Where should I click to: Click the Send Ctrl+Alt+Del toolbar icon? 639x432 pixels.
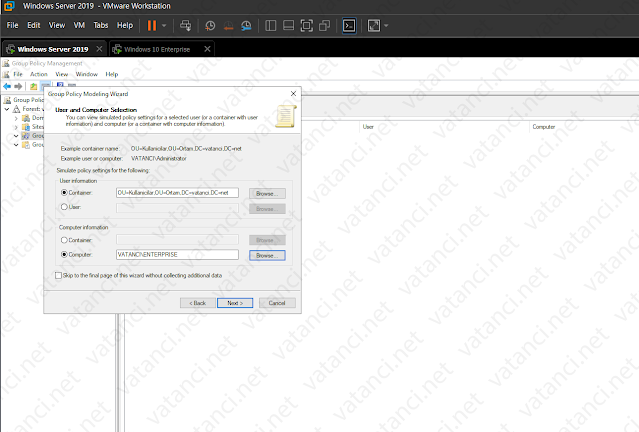coord(185,26)
